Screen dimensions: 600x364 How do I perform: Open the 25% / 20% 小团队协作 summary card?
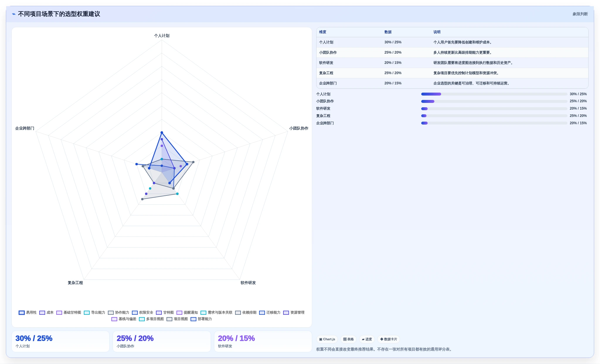point(162,341)
